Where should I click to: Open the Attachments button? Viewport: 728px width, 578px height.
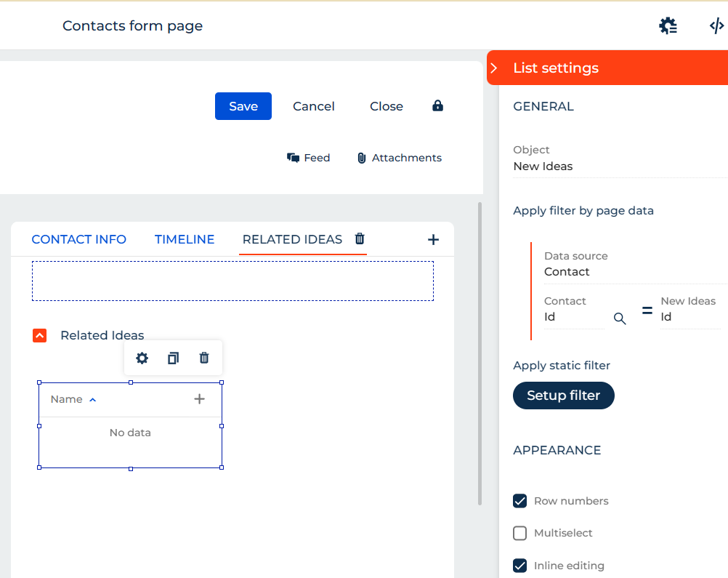pos(400,158)
